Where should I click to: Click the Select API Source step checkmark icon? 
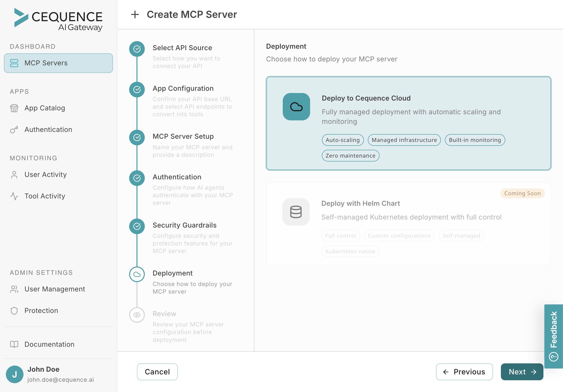click(x=137, y=49)
